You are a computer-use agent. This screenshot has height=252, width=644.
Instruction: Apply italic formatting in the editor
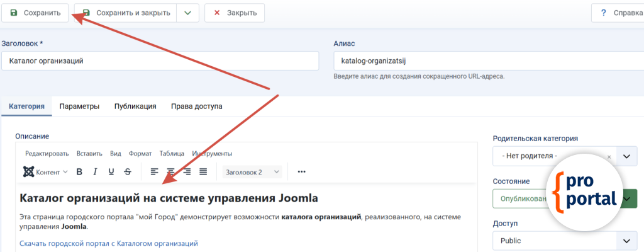95,171
